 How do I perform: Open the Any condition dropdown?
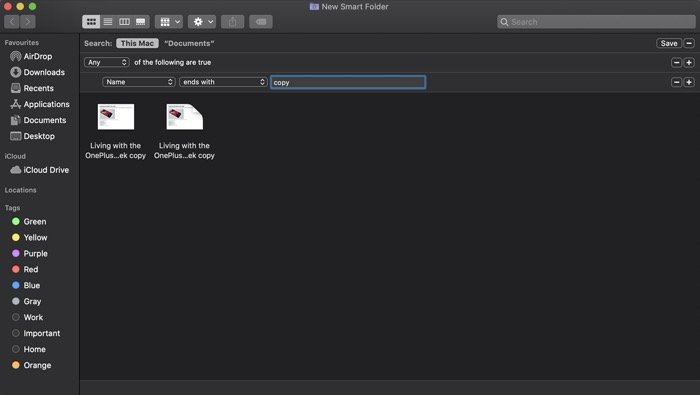107,62
